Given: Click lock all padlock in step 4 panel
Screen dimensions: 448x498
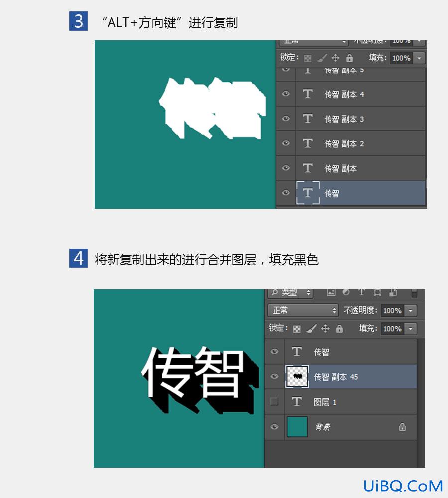Looking at the screenshot, I should 339,328.
